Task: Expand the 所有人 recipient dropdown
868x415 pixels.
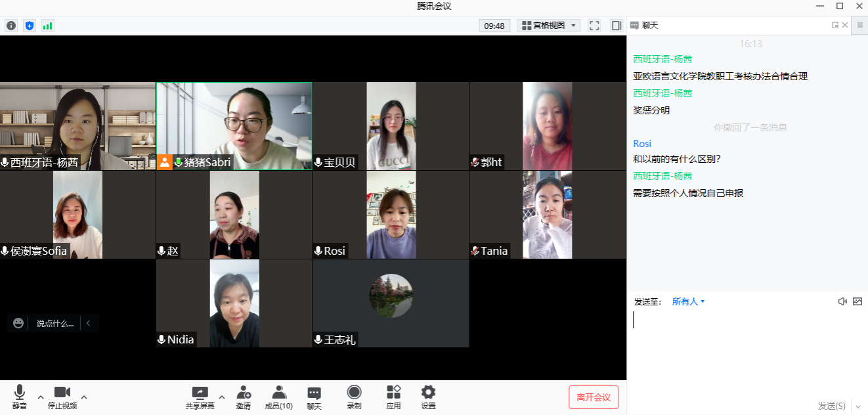Action: point(688,302)
